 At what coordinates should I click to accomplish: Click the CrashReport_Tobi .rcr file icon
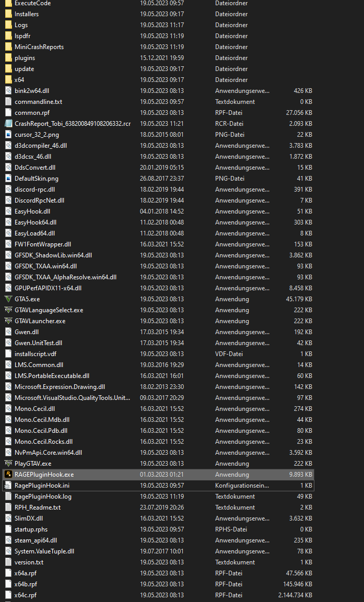click(x=8, y=124)
